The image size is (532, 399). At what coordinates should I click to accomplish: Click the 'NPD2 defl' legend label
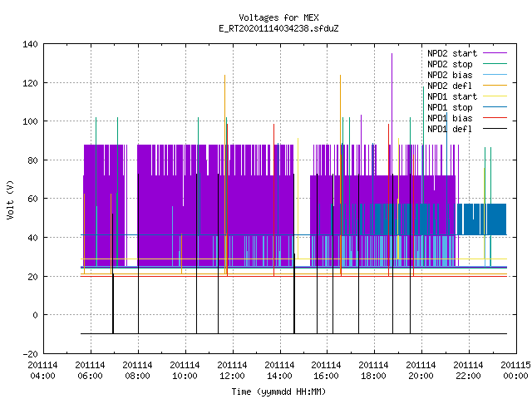pyautogui.click(x=450, y=86)
